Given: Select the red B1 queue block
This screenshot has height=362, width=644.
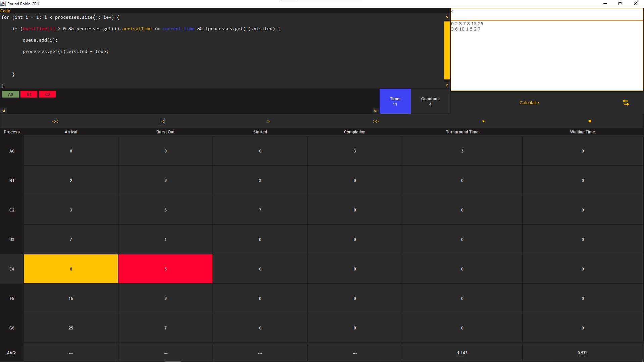Looking at the screenshot, I should pos(29,95).
